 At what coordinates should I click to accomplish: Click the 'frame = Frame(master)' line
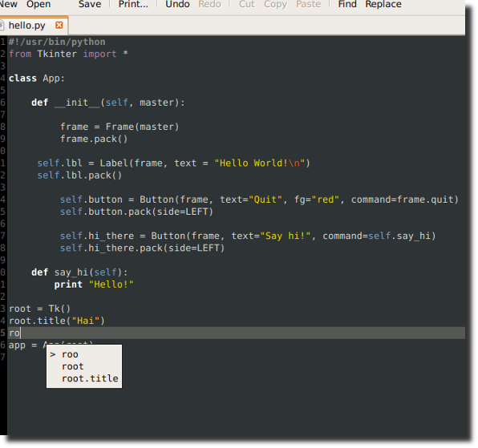click(x=119, y=127)
